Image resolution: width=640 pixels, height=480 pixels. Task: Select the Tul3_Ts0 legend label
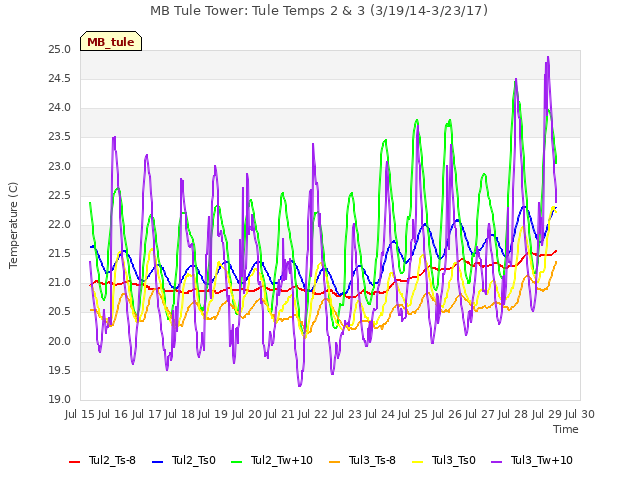pyautogui.click(x=454, y=461)
